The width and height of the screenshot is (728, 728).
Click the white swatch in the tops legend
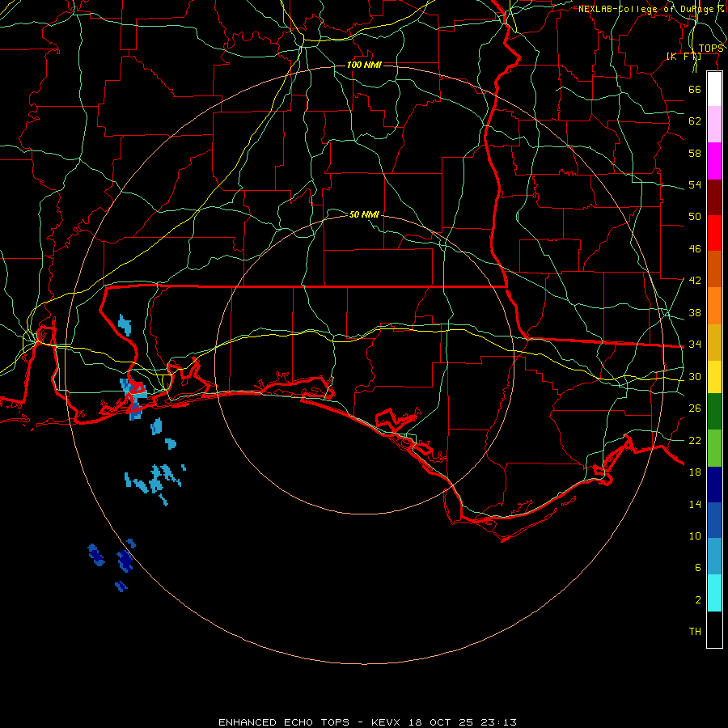coord(714,89)
